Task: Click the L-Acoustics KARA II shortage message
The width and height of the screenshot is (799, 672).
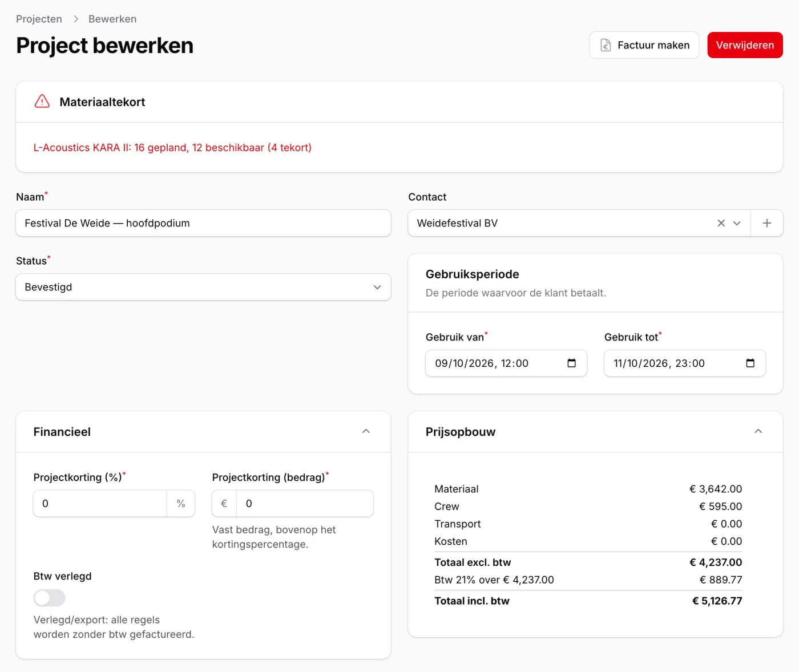Action: [x=172, y=147]
